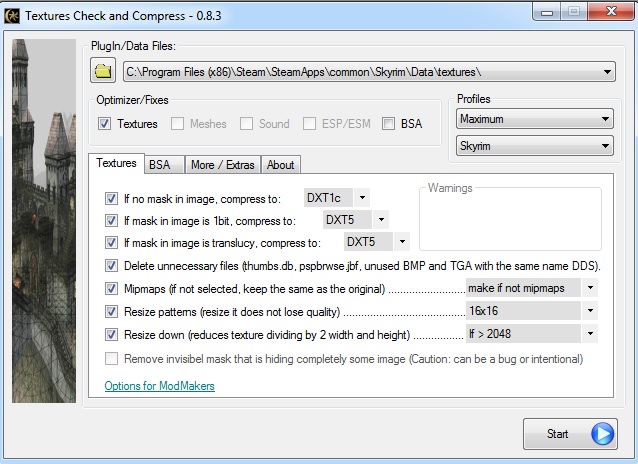Screen dimensions: 638x464
Task: Open the Maximum profile dropdown
Action: pos(534,119)
